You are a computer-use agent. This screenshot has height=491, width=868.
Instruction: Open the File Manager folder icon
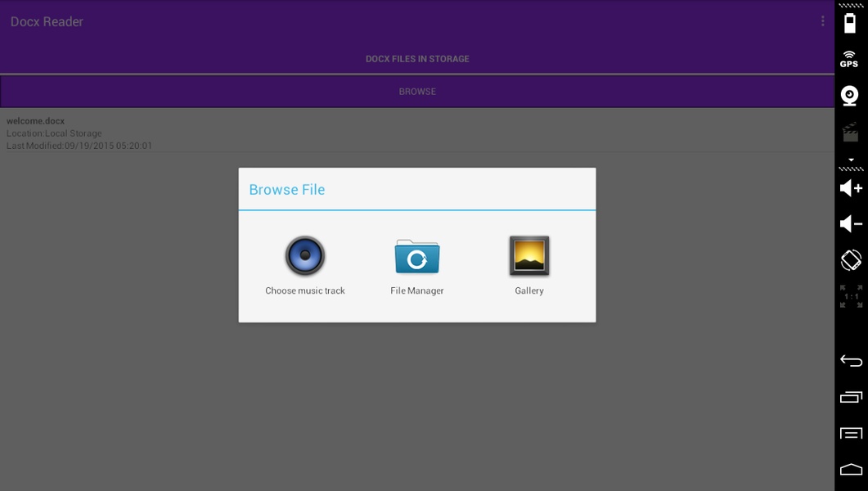point(417,256)
